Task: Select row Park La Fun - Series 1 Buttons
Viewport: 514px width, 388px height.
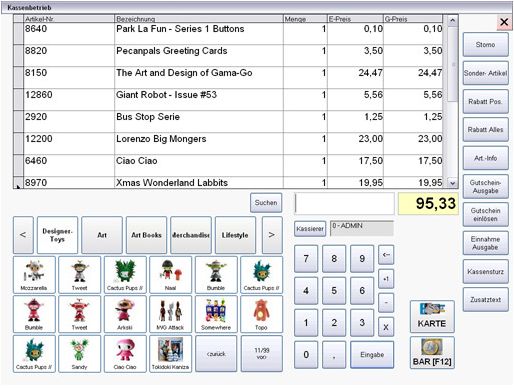Action: tap(228, 33)
